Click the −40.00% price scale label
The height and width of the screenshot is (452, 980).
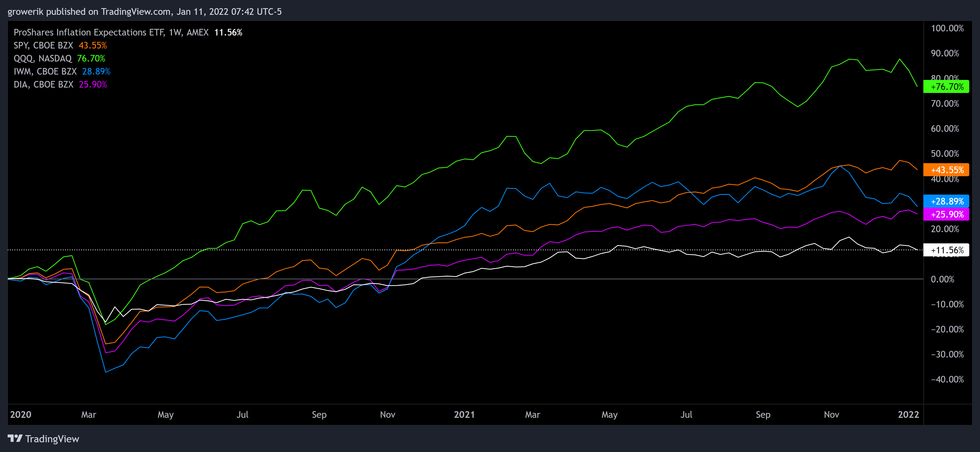point(947,379)
